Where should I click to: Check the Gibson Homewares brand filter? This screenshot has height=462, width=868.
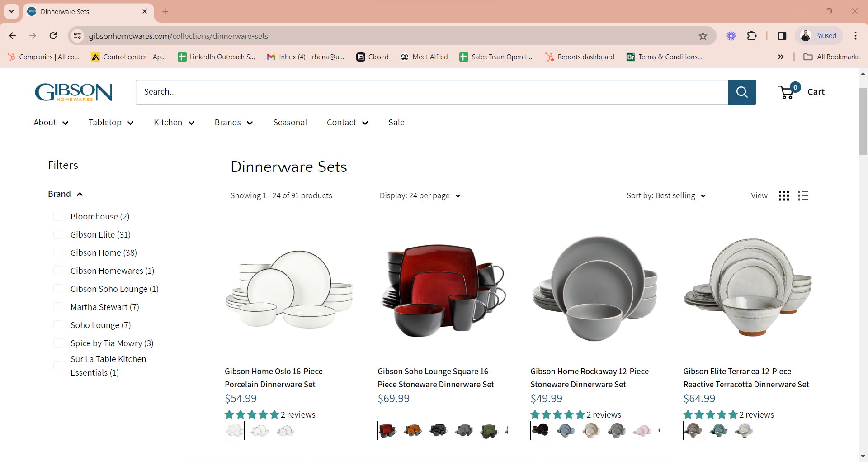pos(58,271)
